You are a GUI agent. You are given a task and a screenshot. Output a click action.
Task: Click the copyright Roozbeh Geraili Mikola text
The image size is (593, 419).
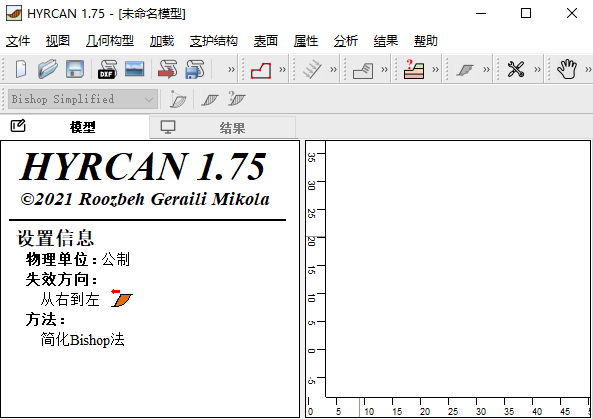(x=145, y=199)
